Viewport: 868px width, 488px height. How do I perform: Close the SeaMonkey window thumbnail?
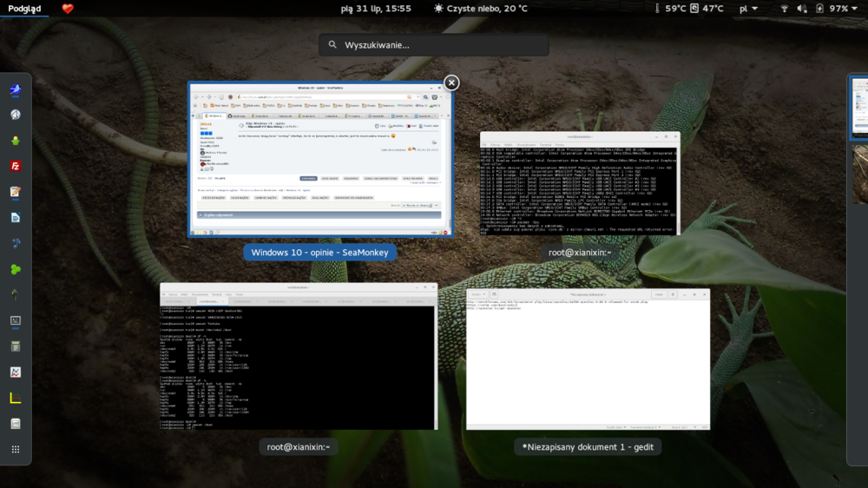451,82
